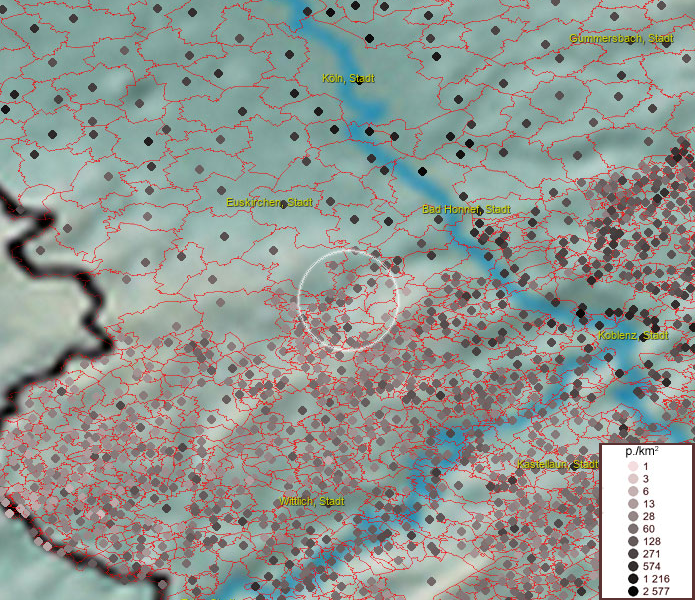The width and height of the screenshot is (695, 600).
Task: Click the legend value 60
Action: [x=648, y=529]
